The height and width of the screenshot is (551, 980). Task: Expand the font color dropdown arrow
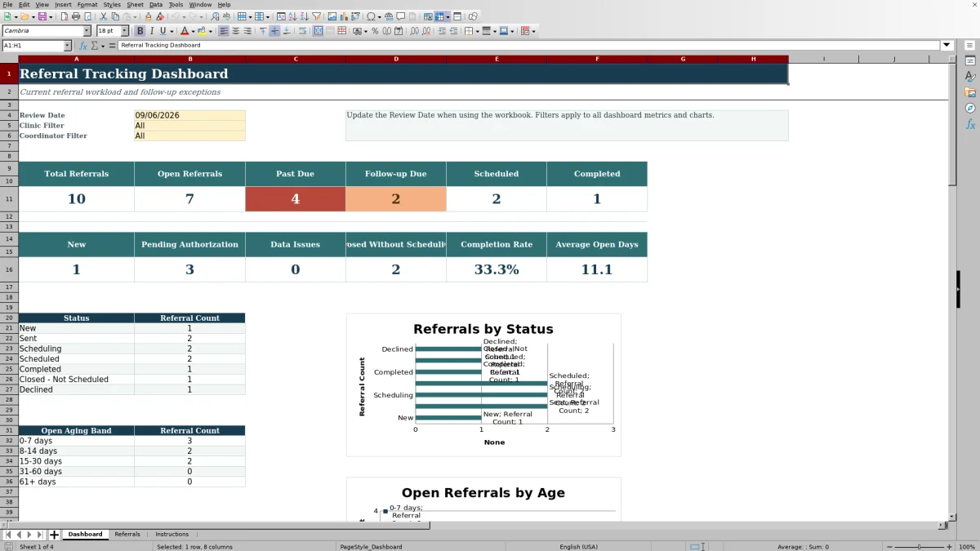(x=192, y=31)
